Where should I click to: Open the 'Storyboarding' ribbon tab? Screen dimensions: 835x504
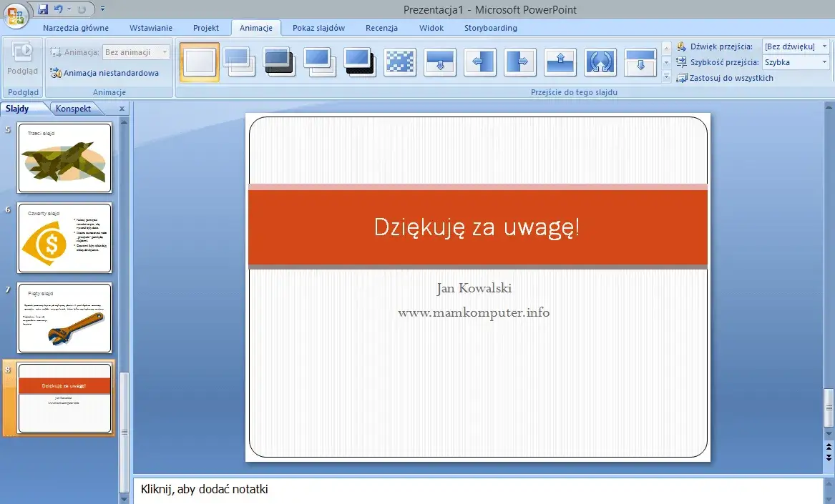tap(490, 28)
